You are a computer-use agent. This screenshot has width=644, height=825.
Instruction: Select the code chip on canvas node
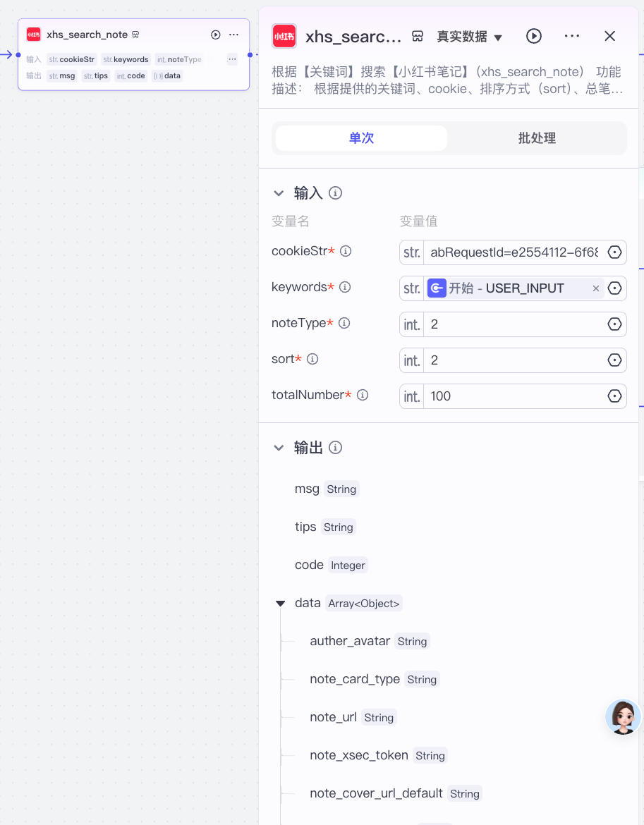coord(130,75)
